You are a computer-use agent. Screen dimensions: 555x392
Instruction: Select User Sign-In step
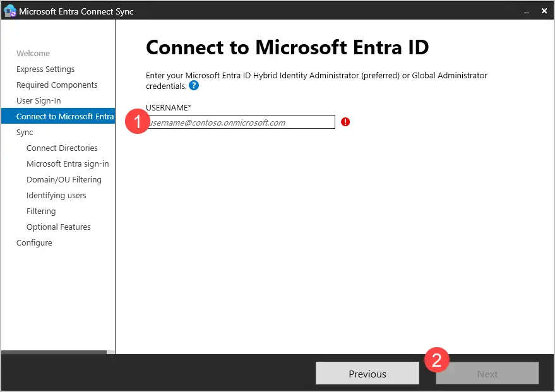coord(39,101)
